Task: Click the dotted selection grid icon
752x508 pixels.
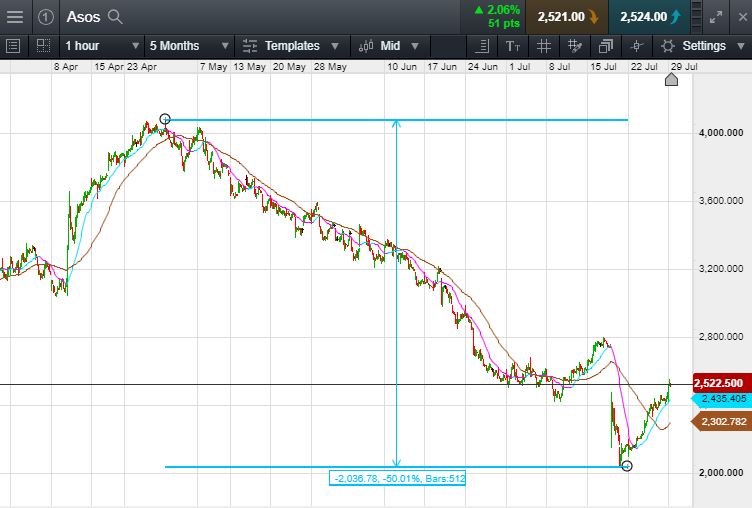Action: [x=43, y=46]
